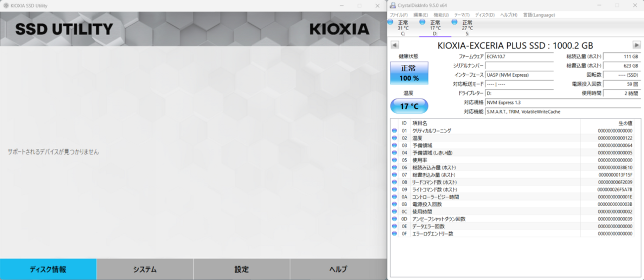Click the 対応規格 field NVM Express 1.3
This screenshot has width=644, height=280.
click(x=563, y=102)
